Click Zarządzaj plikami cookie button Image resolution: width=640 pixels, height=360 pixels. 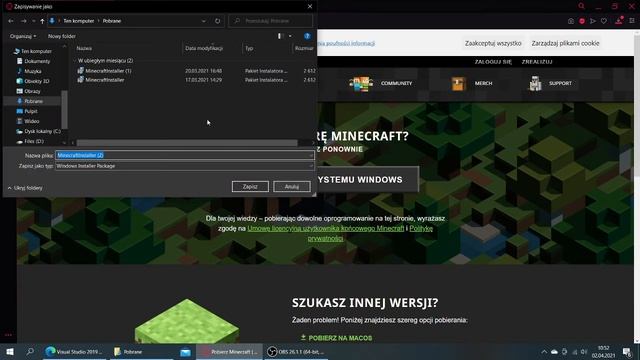(x=565, y=43)
